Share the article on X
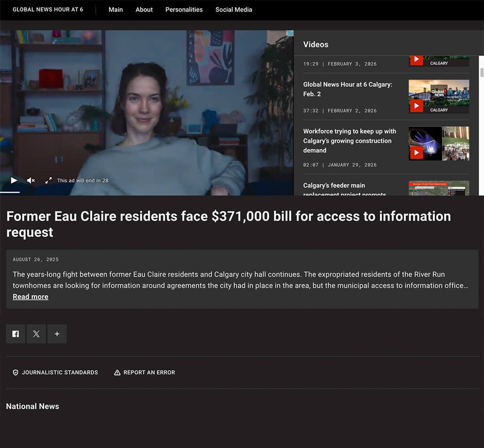The height and width of the screenshot is (448, 484). [36, 334]
